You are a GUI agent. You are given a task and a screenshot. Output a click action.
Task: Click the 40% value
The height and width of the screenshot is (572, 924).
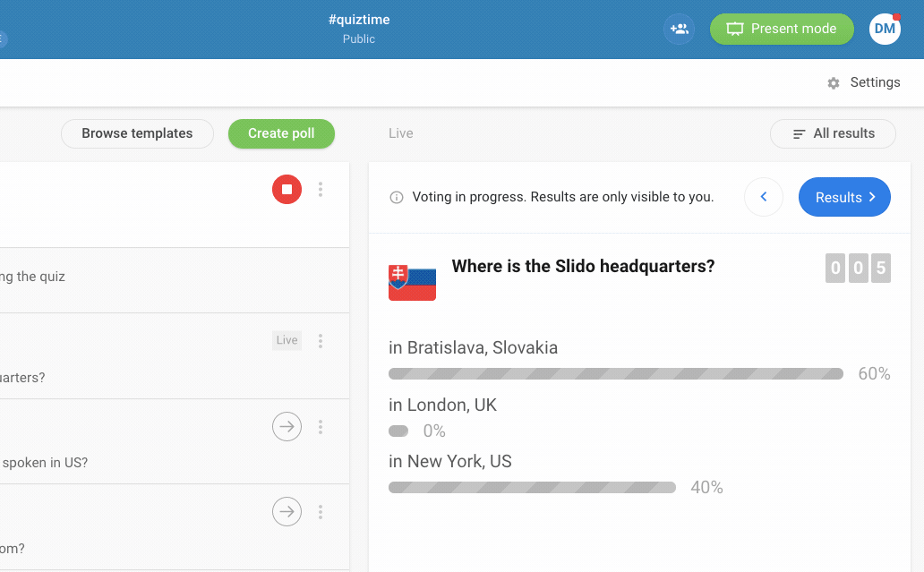pyautogui.click(x=706, y=487)
